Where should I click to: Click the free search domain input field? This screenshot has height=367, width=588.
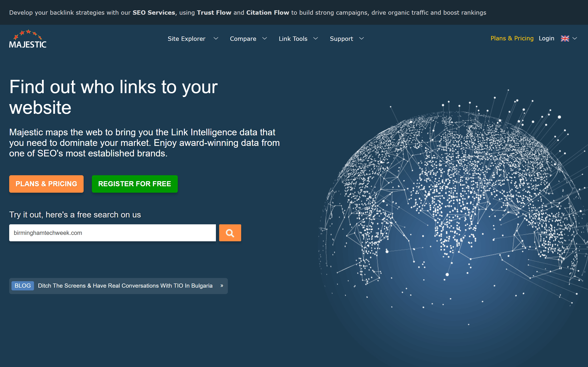112,233
